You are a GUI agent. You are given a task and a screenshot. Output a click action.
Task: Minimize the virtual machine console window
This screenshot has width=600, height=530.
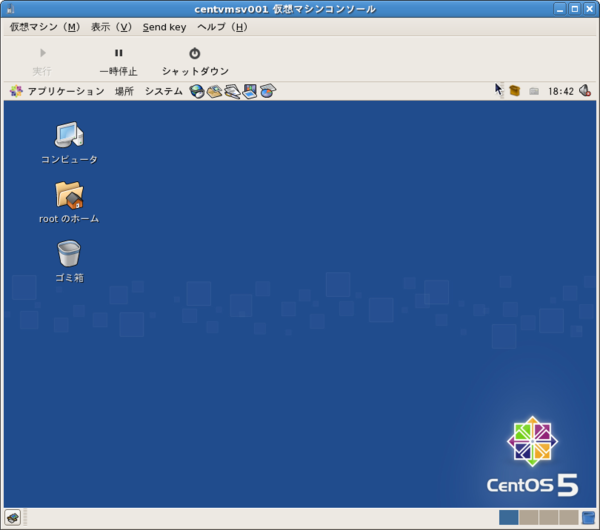560,9
